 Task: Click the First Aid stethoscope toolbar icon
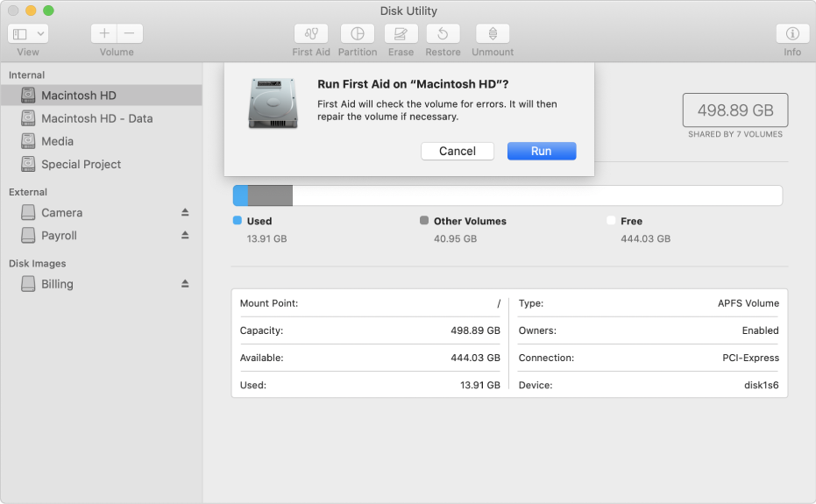click(310, 34)
